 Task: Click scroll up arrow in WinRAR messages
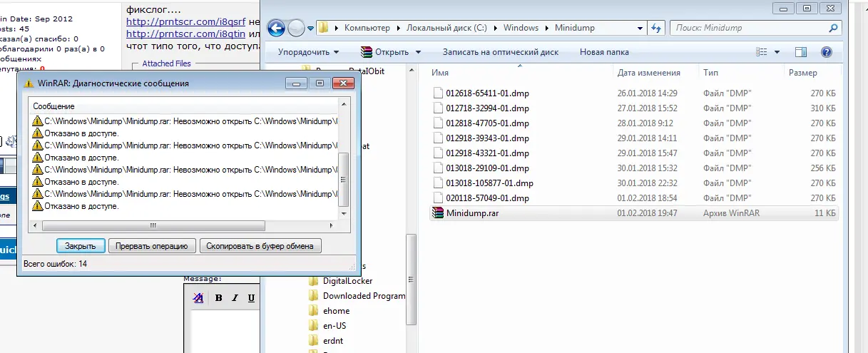[343, 106]
